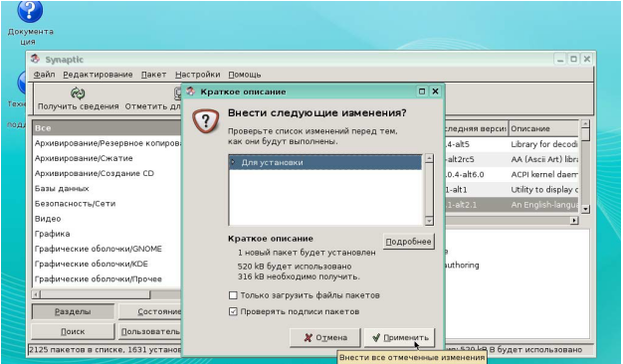Close the Краткое описание dialog
The width and height of the screenshot is (623, 364).
click(435, 91)
